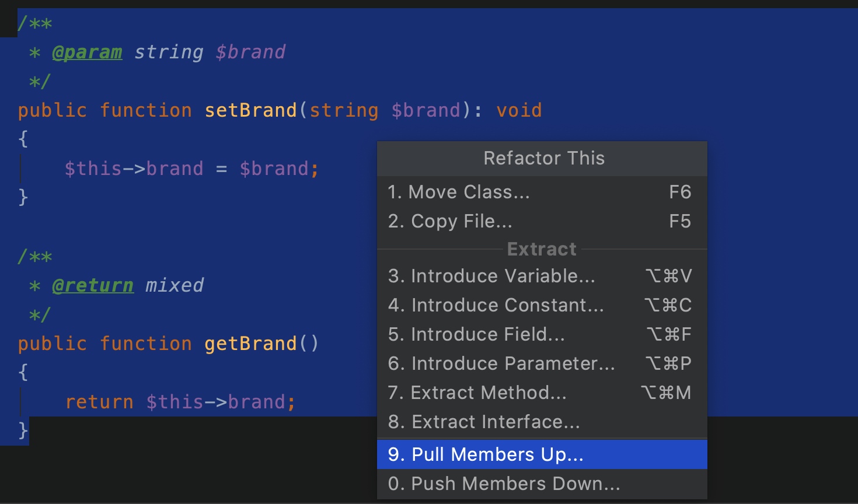Click the getBrand method name
Viewport: 858px width, 504px height.
(250, 344)
